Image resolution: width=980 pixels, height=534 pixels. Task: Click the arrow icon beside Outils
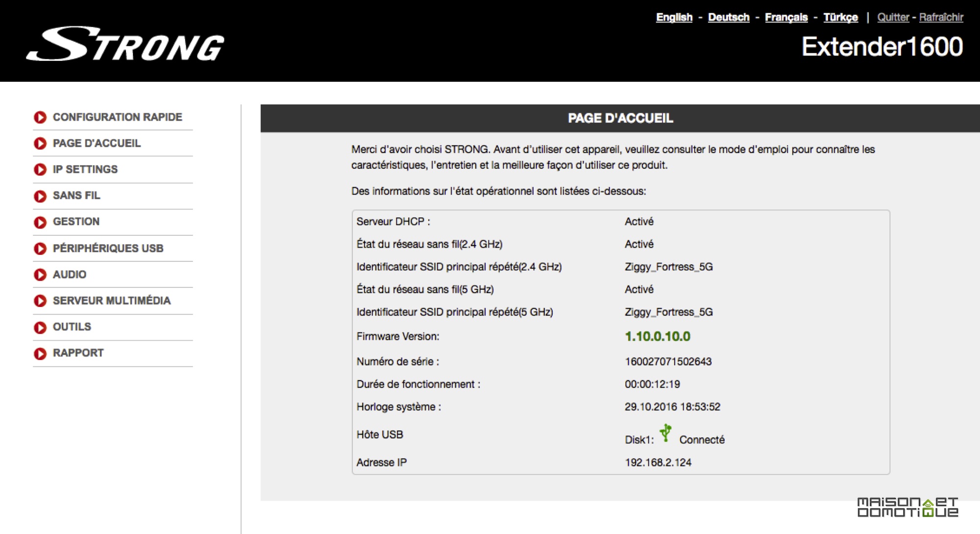[40, 327]
